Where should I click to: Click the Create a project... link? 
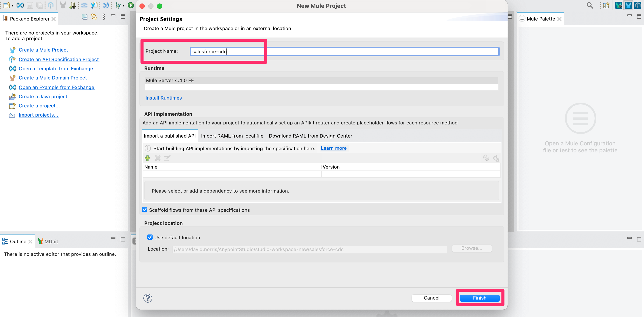point(40,106)
